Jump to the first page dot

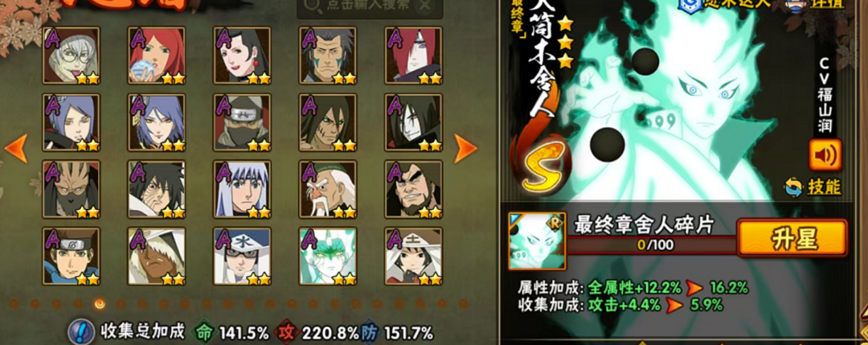click(14, 303)
